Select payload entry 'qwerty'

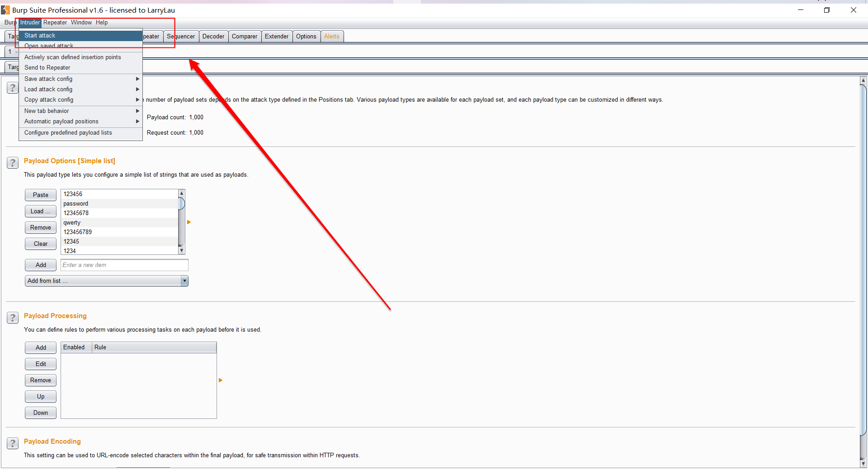tap(120, 223)
